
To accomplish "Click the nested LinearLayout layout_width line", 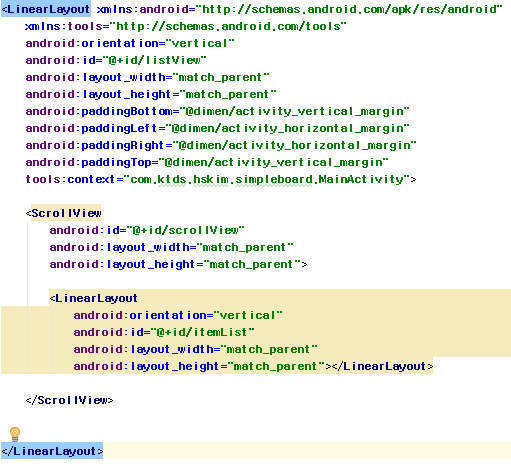I will (195, 349).
